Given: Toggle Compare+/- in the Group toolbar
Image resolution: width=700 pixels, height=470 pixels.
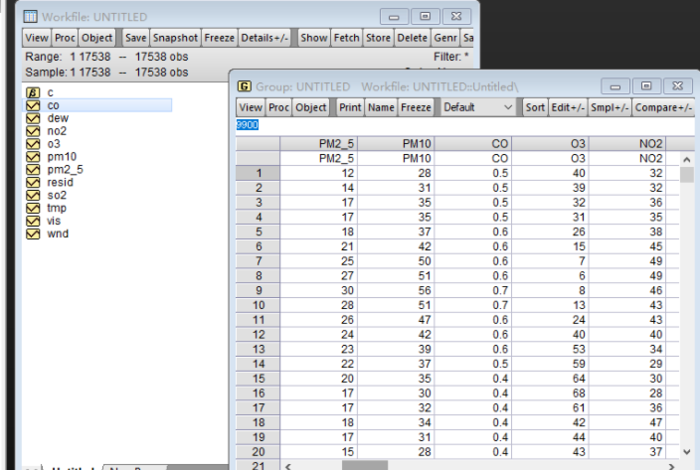Looking at the screenshot, I should (662, 107).
